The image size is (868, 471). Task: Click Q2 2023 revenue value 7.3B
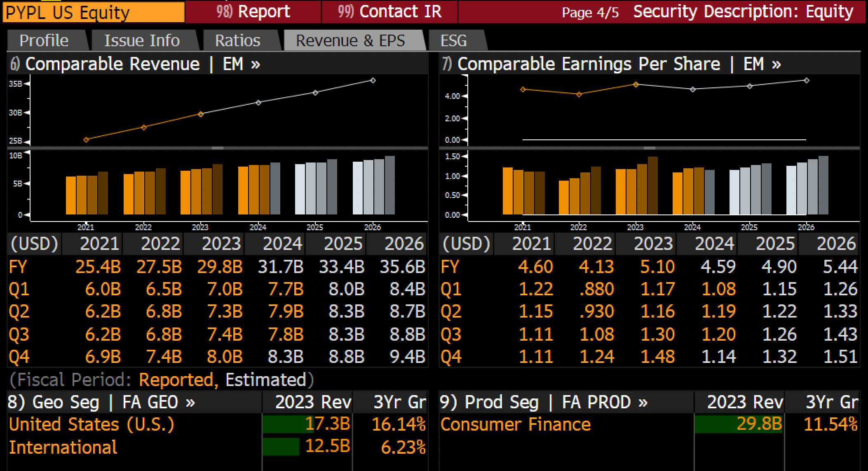coord(225,311)
